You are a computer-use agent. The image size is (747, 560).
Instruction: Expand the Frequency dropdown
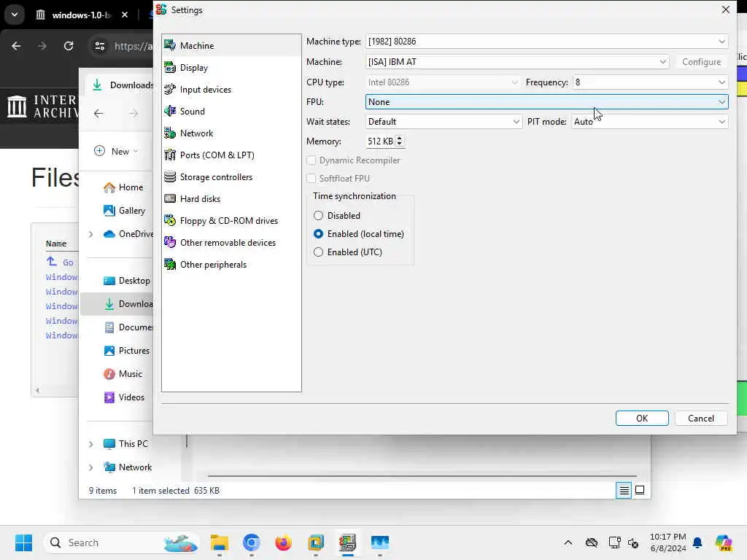click(650, 82)
